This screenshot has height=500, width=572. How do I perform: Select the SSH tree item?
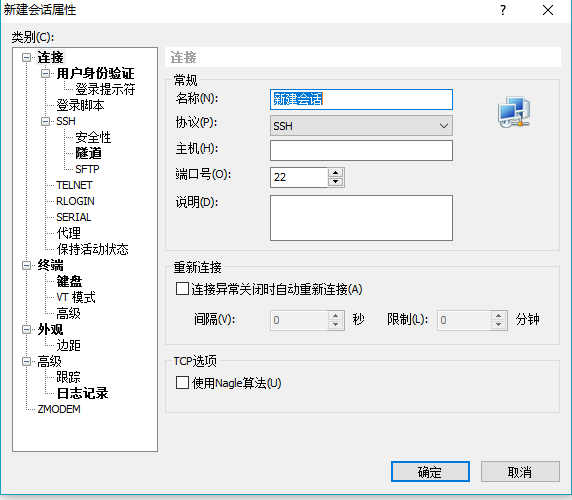pos(66,121)
